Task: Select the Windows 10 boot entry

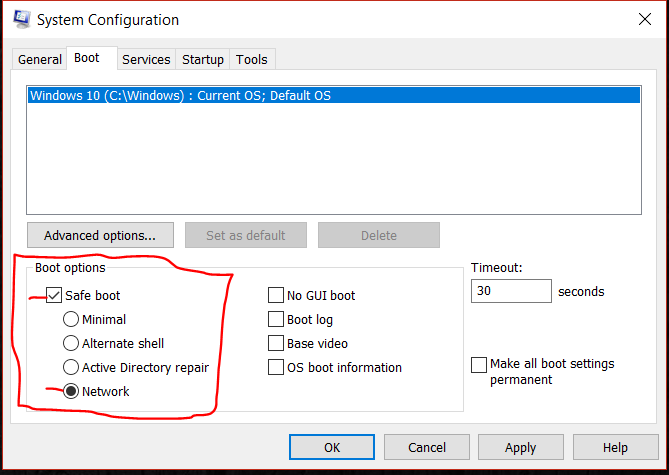Action: 180,96
